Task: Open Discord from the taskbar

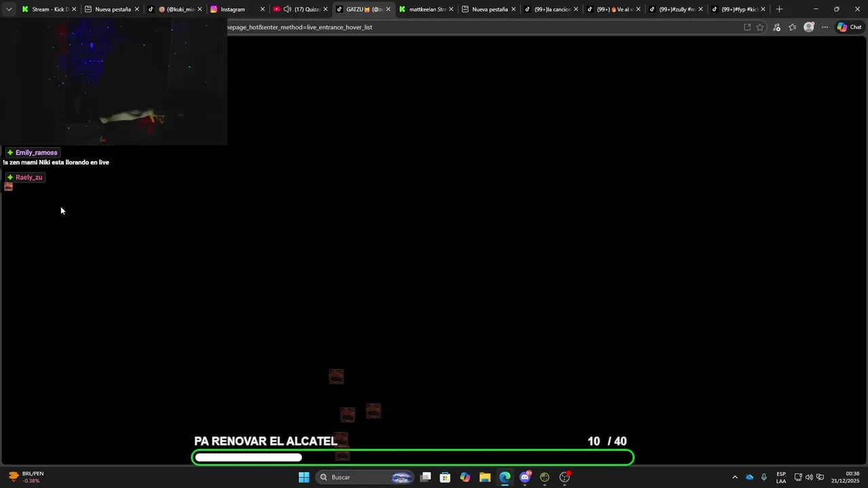Action: [x=525, y=477]
